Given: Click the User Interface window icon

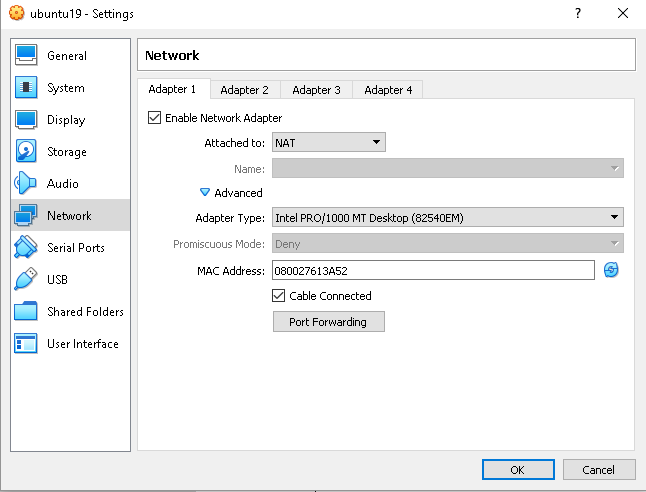Looking at the screenshot, I should click(26, 343).
